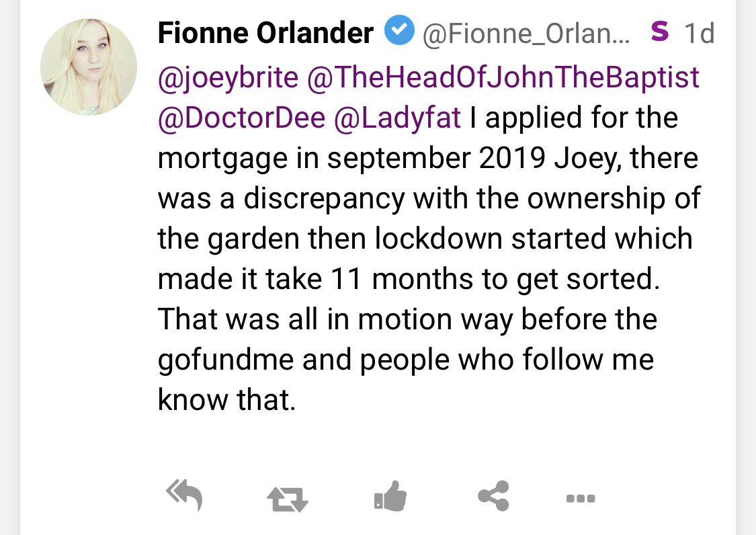The width and height of the screenshot is (756, 535).
Task: Open the 1d timestamp permalink
Action: tap(699, 33)
